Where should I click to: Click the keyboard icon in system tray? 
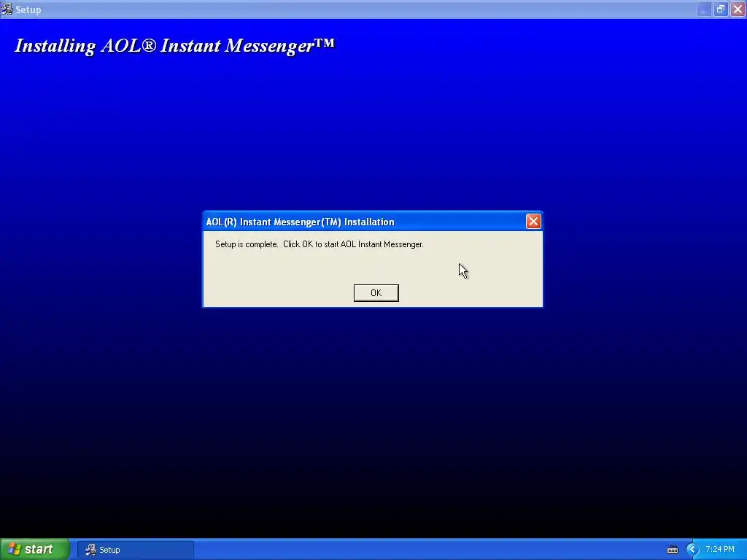672,550
